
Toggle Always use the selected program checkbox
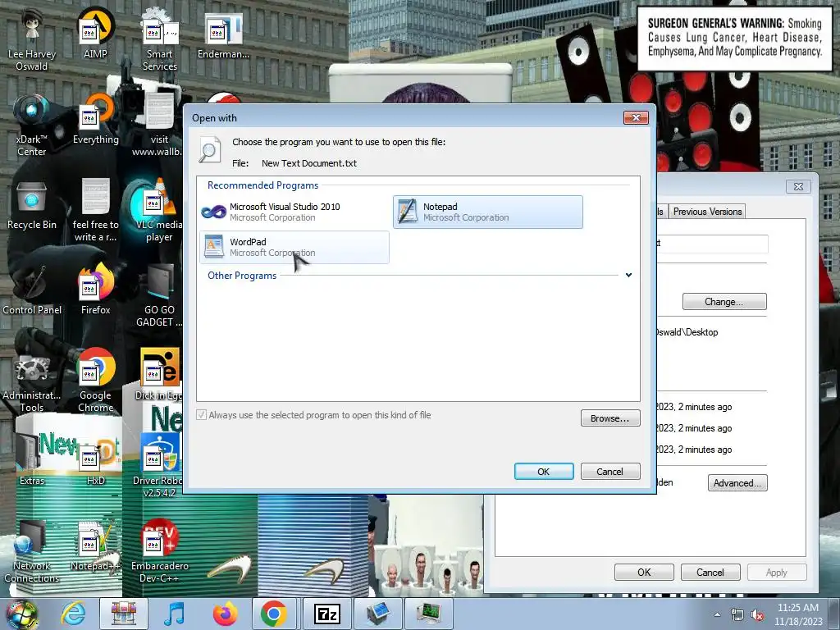pos(202,414)
